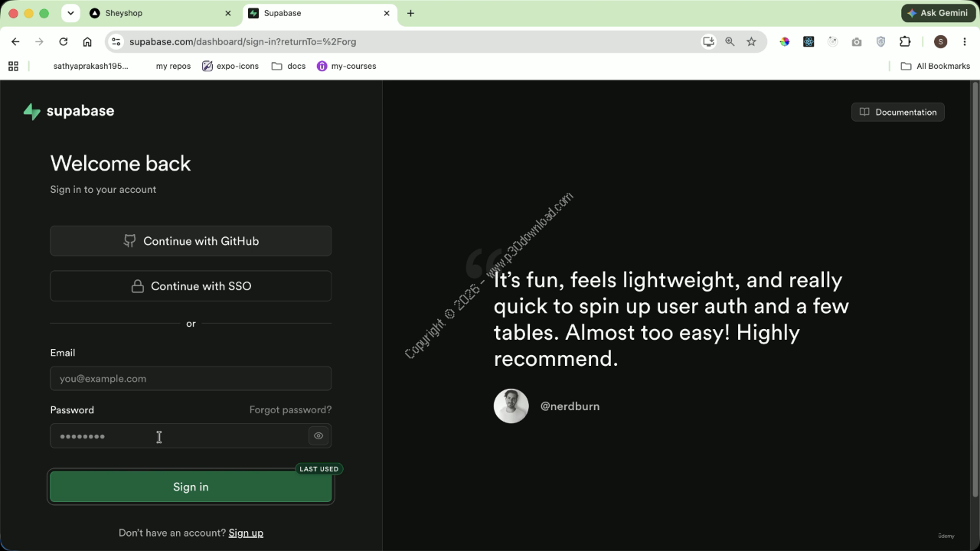Expand the All Bookmarks folder
Image resolution: width=980 pixels, height=551 pixels.
point(936,66)
